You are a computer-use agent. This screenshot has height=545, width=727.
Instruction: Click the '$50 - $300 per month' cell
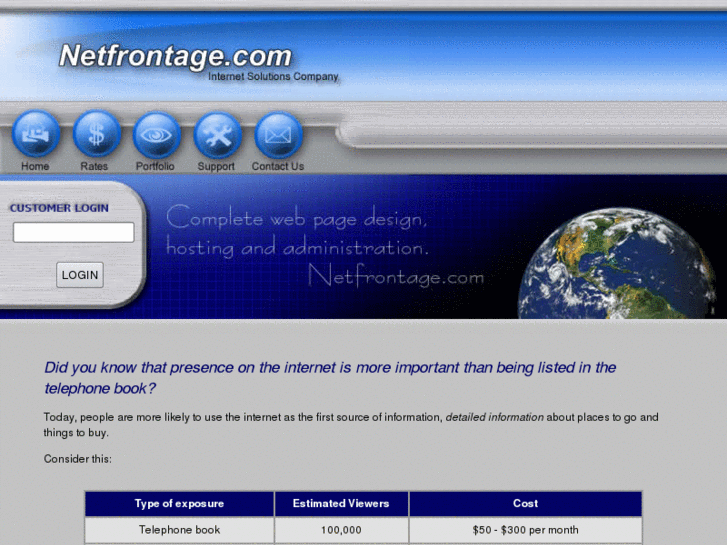525,530
